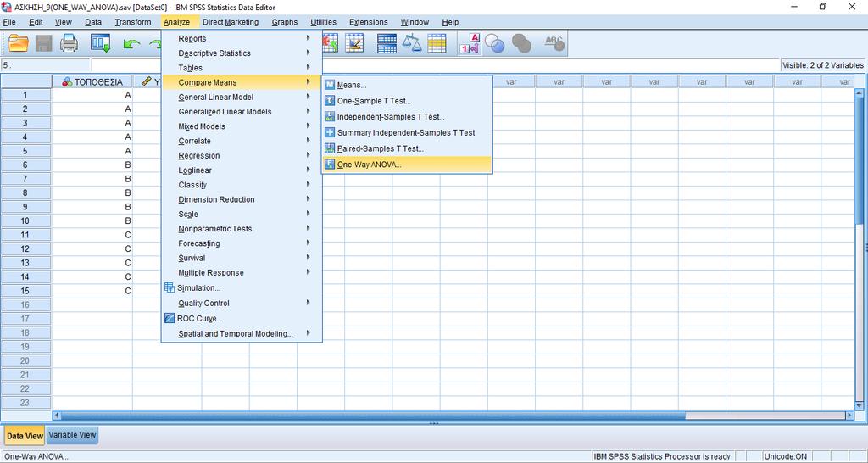Open the Utilities menu
The width and height of the screenshot is (868, 463).
323,22
